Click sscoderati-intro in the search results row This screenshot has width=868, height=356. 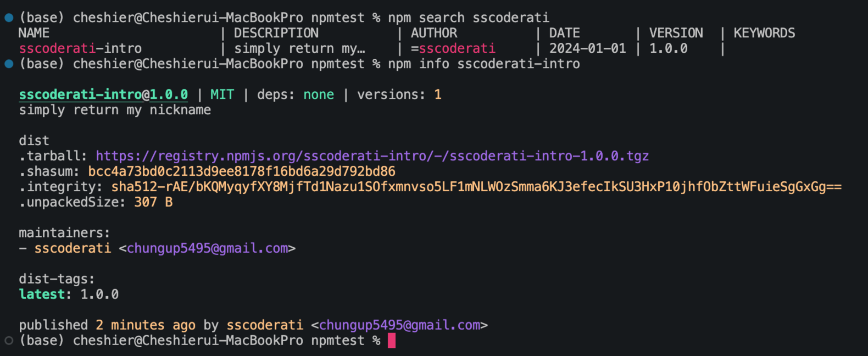(80, 48)
